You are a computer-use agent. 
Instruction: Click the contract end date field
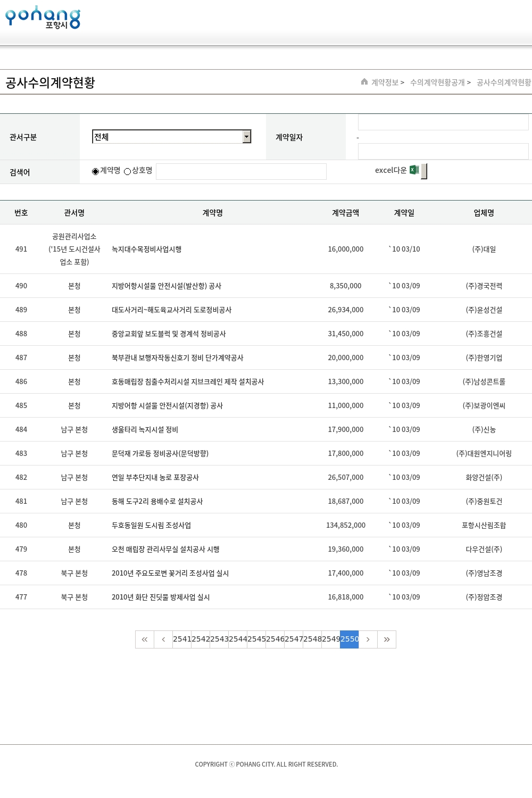[443, 152]
